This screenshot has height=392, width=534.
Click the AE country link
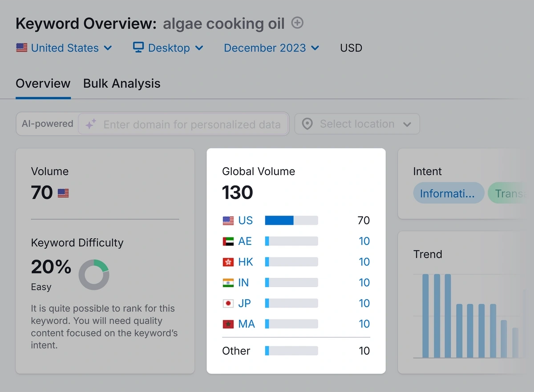point(245,241)
